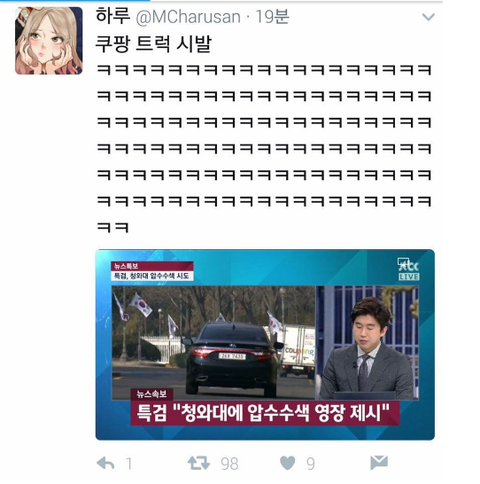Click the news anchor in the image
Image resolution: width=480 pixels, height=484 pixels.
point(367,348)
